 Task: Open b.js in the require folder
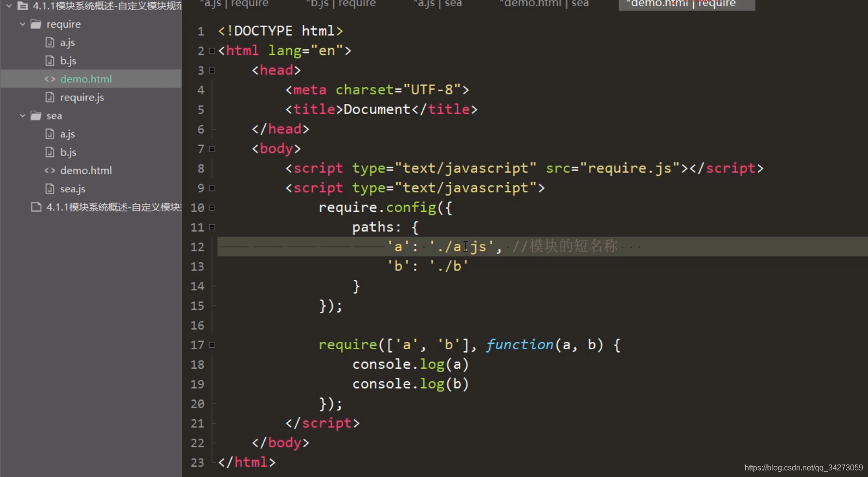pyautogui.click(x=68, y=61)
